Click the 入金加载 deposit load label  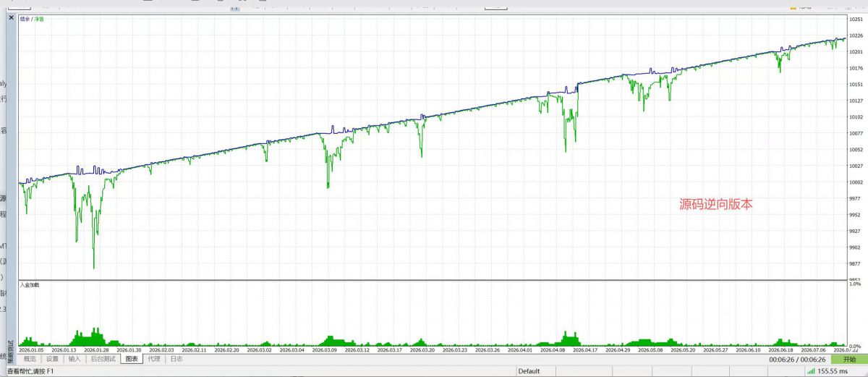[30, 285]
